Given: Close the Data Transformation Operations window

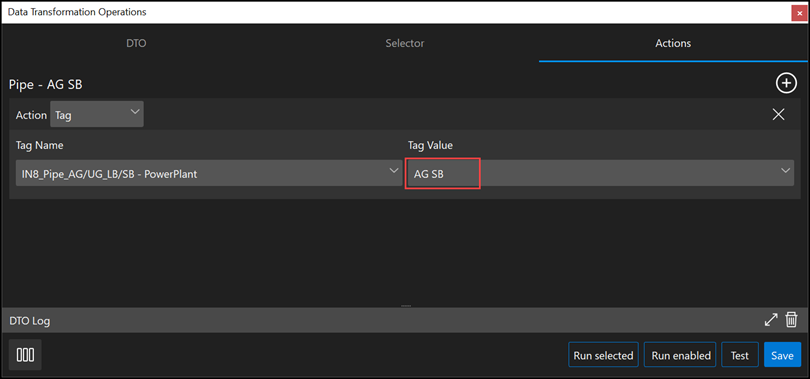Looking at the screenshot, I should pos(799,12).
